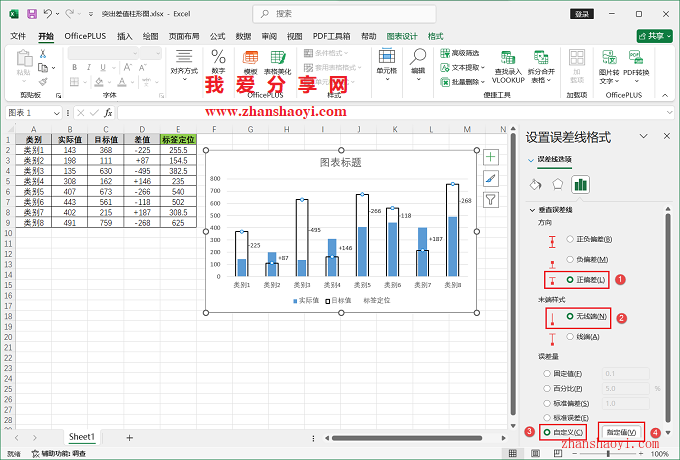Click the horizontal scrollbar thumb
The image size is (680, 460).
(407, 438)
